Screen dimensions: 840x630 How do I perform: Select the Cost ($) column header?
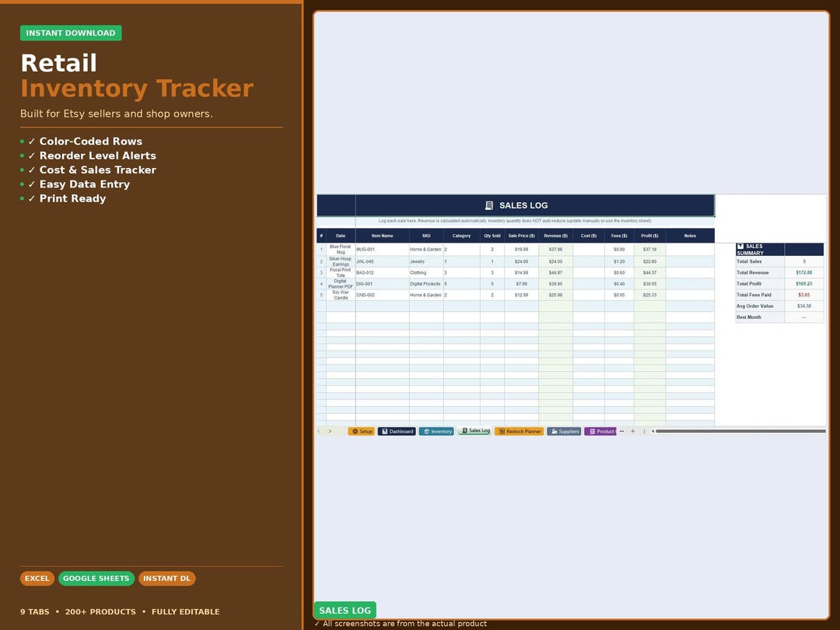pyautogui.click(x=589, y=236)
